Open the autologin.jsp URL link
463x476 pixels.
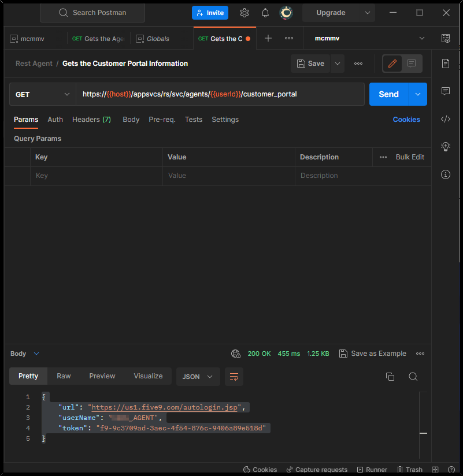tap(164, 407)
